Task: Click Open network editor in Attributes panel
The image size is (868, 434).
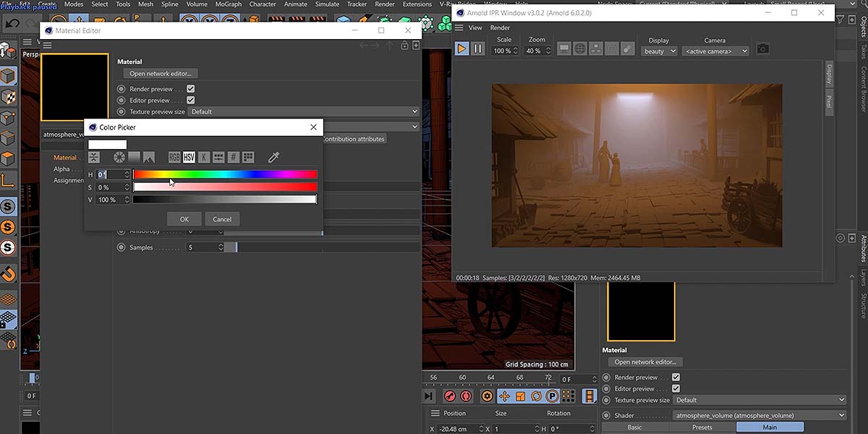Action: (x=645, y=362)
